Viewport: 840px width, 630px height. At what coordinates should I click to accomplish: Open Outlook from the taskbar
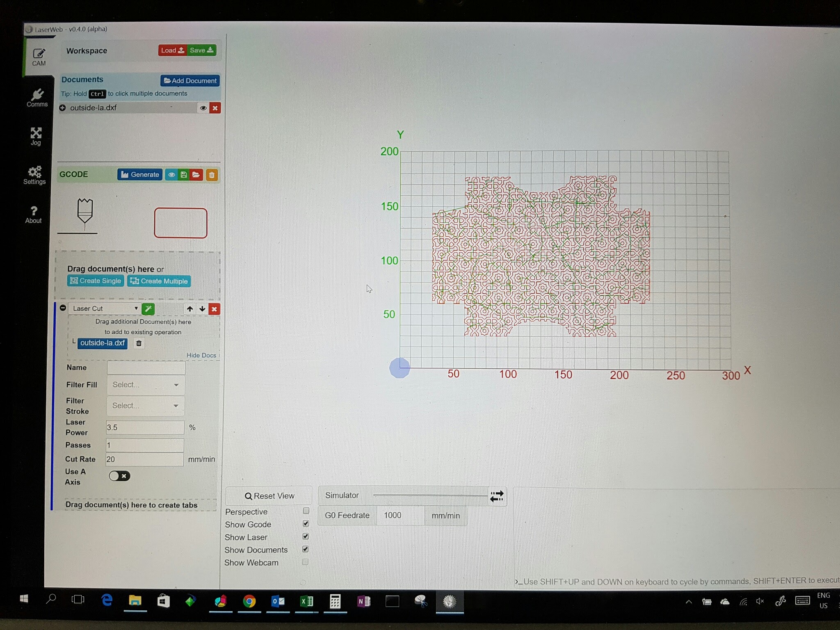pyautogui.click(x=278, y=602)
